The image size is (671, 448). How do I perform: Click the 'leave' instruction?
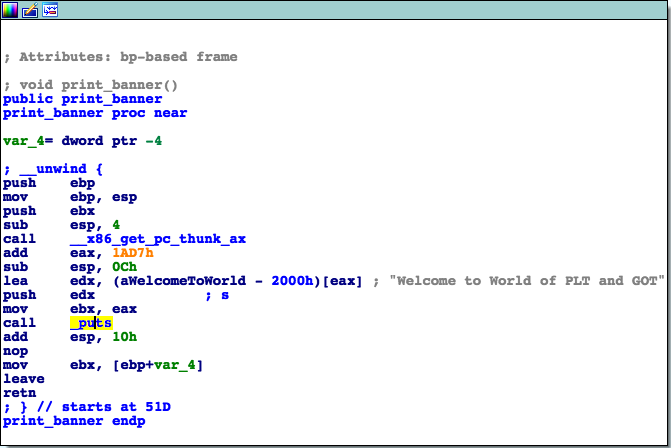tap(24, 379)
